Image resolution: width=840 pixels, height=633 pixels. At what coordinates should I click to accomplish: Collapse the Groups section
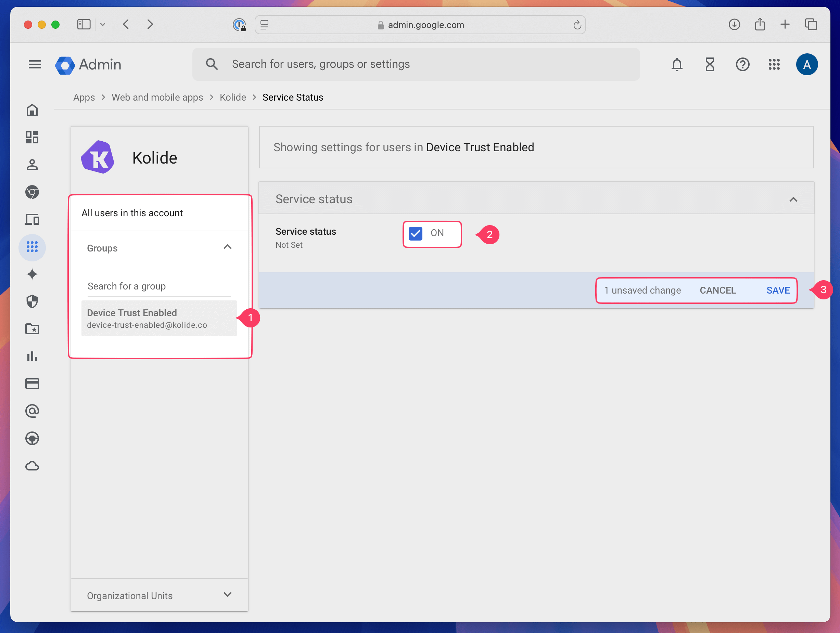click(228, 247)
